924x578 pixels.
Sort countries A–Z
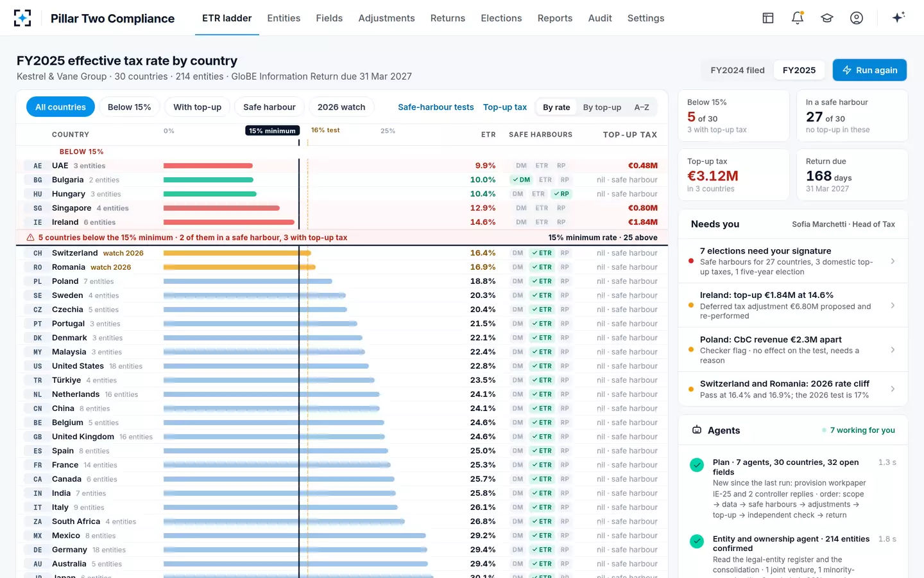click(642, 107)
